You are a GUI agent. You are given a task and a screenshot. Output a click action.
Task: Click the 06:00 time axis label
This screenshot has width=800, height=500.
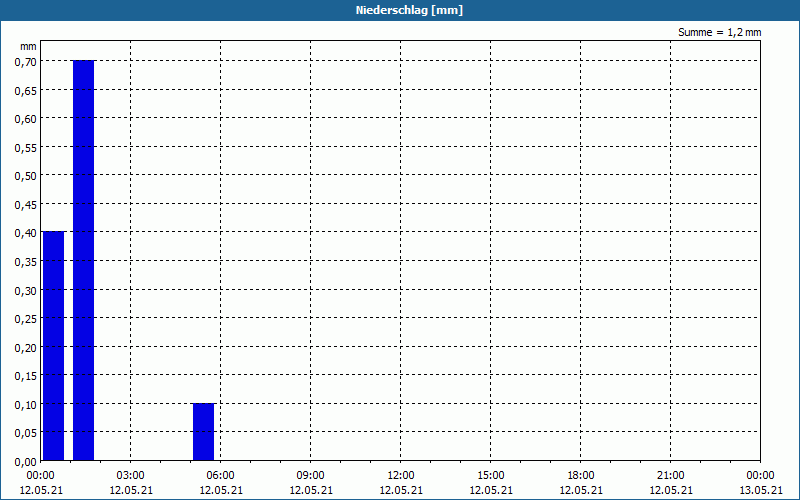click(220, 476)
